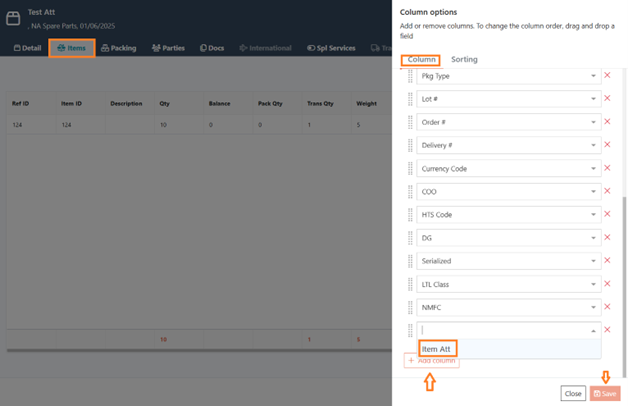Grab the drag handle for COO
Screen dimensions: 628x406
[410, 192]
